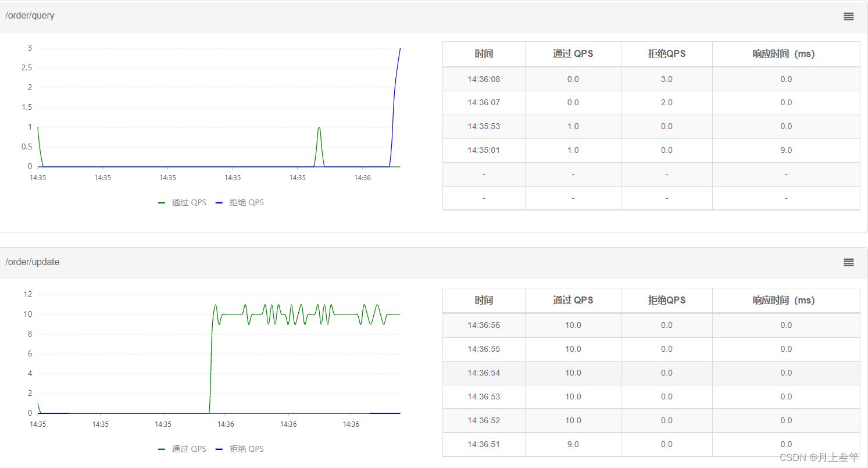Click 响应时间 (ms) header in /order/update table

click(786, 300)
